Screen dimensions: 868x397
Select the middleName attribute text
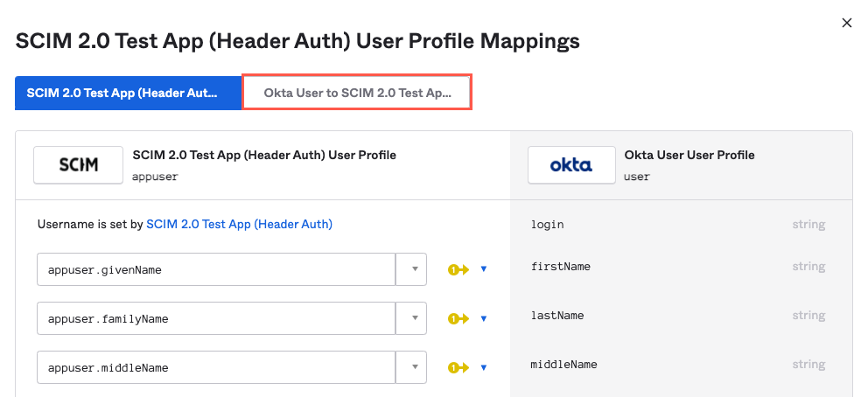point(563,365)
